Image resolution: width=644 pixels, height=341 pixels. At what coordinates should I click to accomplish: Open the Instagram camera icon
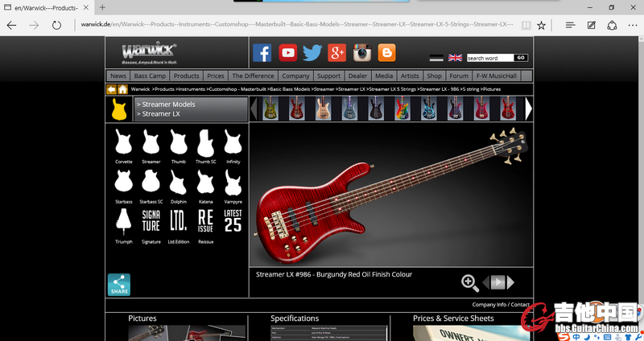(x=361, y=52)
